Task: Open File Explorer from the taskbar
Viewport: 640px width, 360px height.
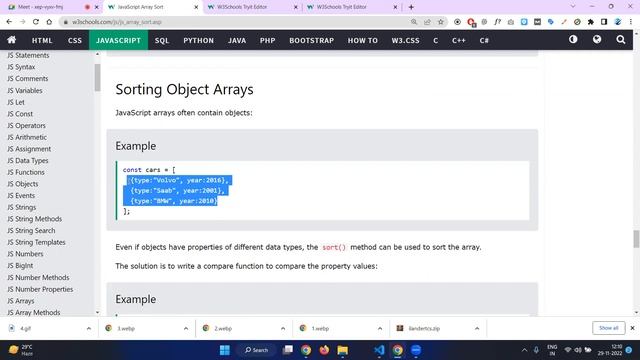Action: coord(342,350)
